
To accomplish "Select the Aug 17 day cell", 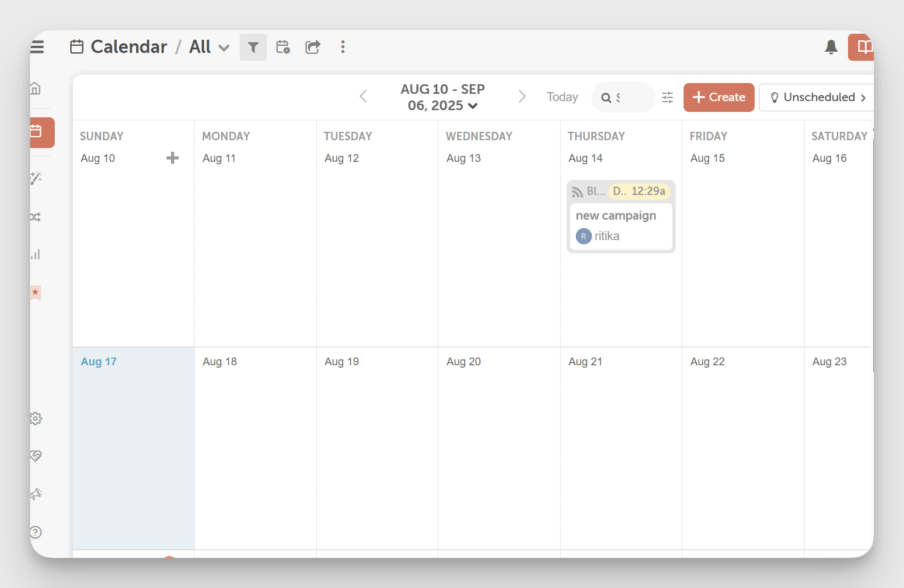I will 134,448.
